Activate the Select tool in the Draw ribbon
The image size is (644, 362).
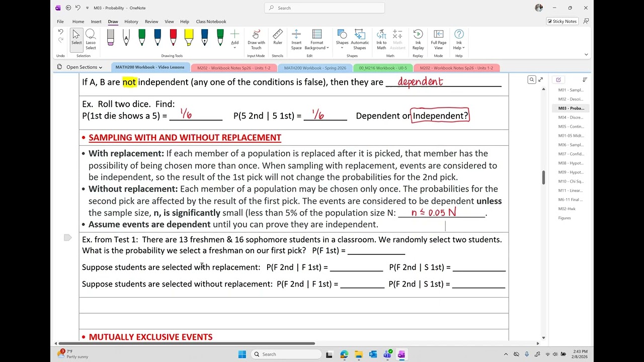tap(76, 40)
